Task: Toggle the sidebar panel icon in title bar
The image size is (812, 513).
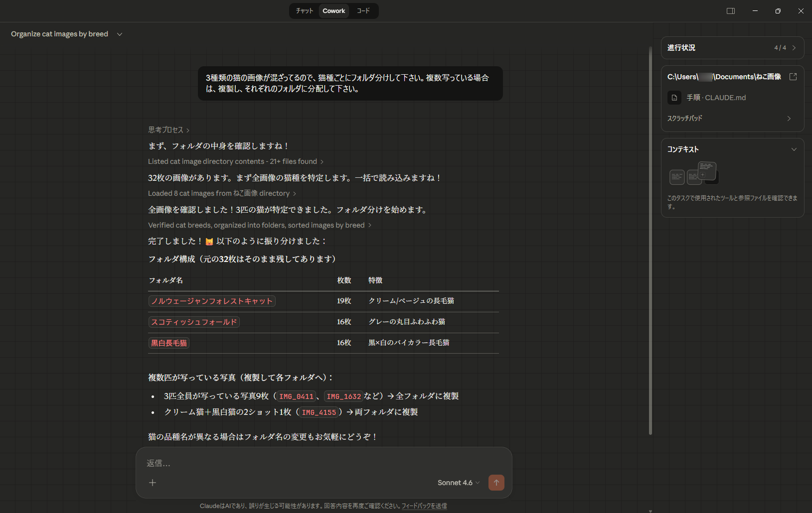Action: coord(730,11)
